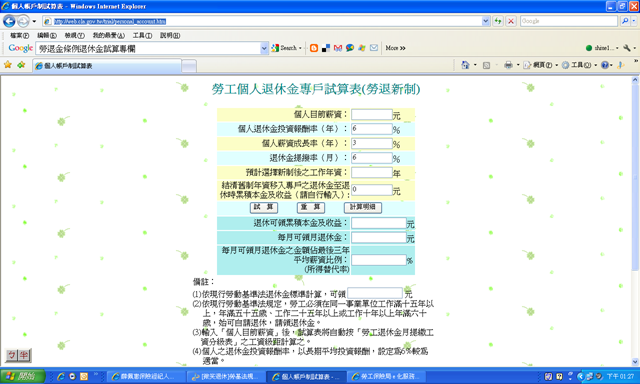
Task: Switch to the [榮芙退休]勞基法 taskbar window
Action: [x=225, y=376]
